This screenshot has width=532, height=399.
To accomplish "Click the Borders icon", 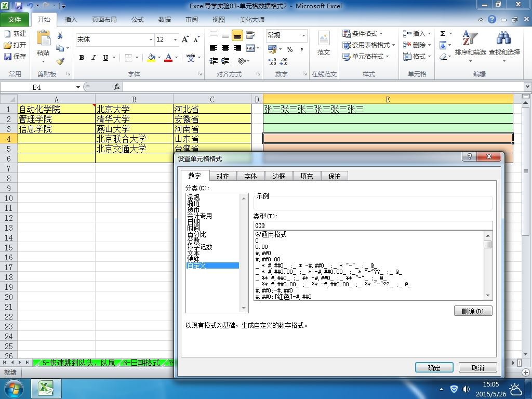I will click(x=128, y=58).
